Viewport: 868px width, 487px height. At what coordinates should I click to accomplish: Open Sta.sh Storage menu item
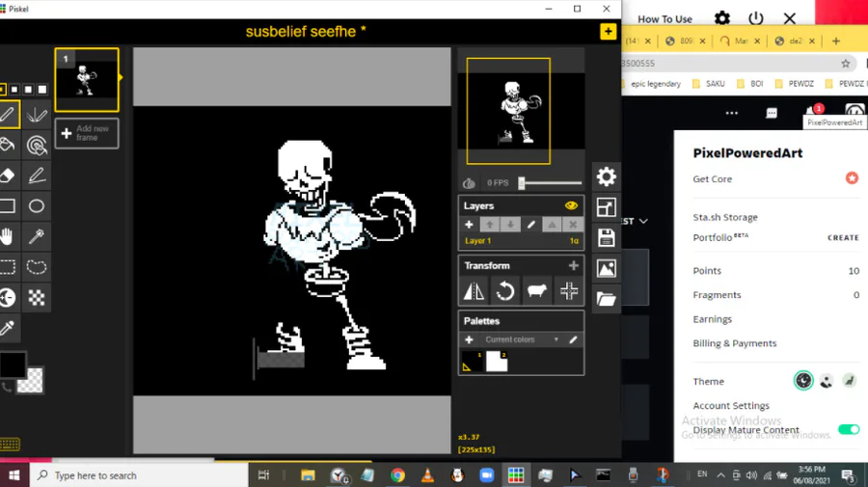click(725, 217)
